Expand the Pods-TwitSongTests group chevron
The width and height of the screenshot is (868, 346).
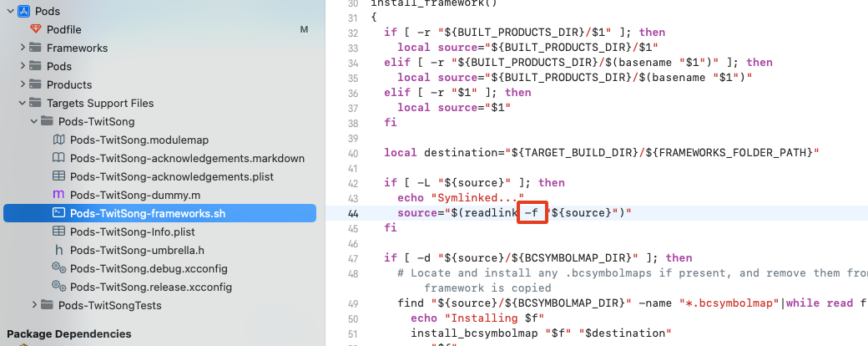pos(33,305)
